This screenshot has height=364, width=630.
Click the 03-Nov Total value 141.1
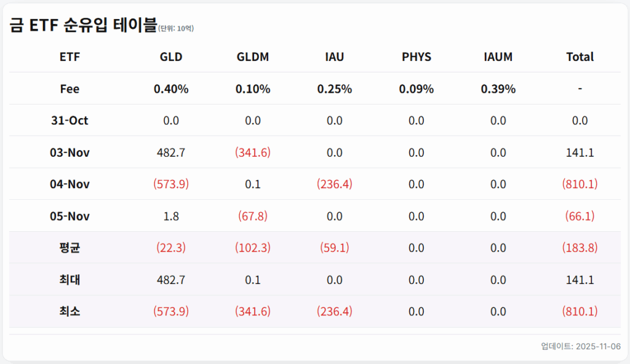[x=580, y=152]
